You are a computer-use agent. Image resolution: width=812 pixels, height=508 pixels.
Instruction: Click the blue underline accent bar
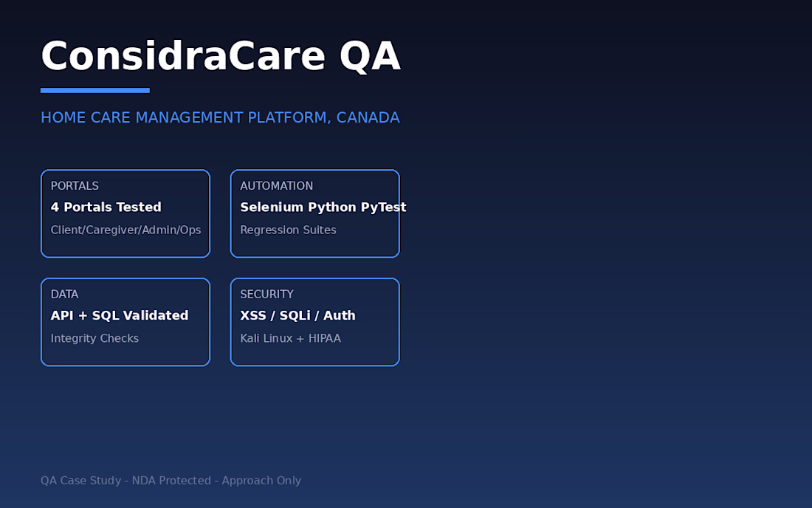[95, 91]
